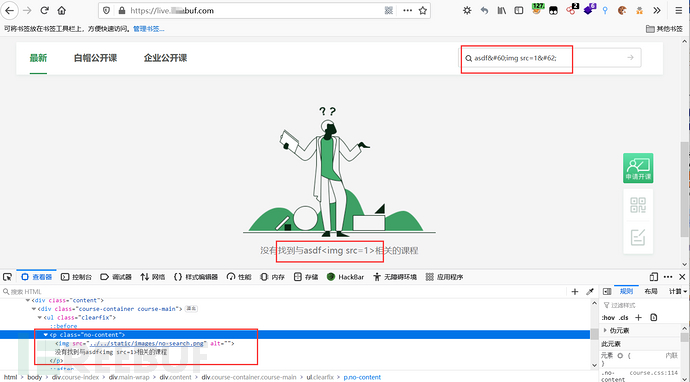Select the Performance 性能 devtools tab
The height and width of the screenshot is (382, 690).
pos(239,277)
